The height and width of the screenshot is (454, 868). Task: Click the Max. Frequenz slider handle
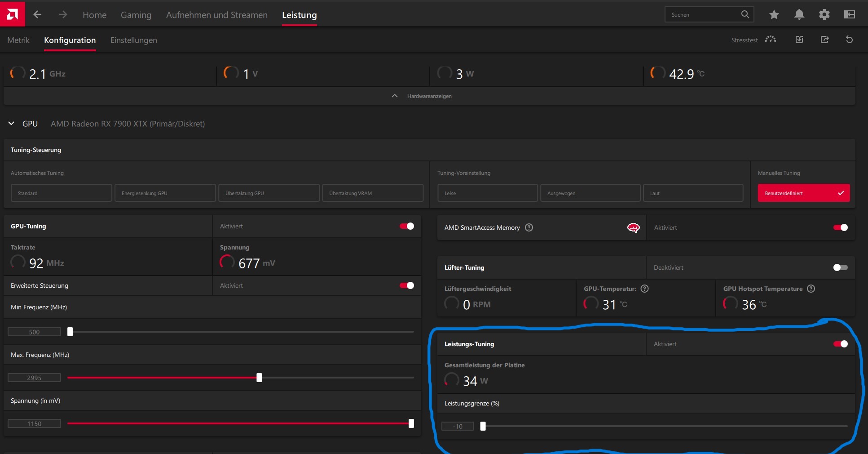259,378
